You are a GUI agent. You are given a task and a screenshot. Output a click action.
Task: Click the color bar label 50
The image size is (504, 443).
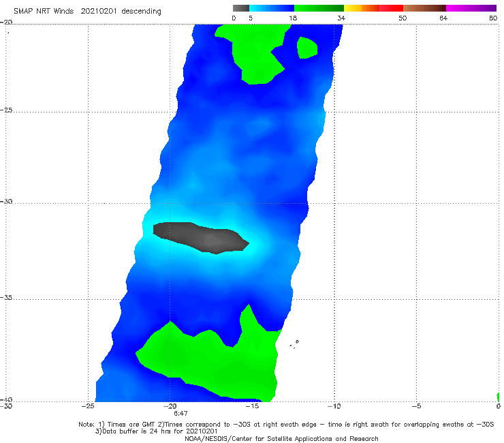pos(403,18)
